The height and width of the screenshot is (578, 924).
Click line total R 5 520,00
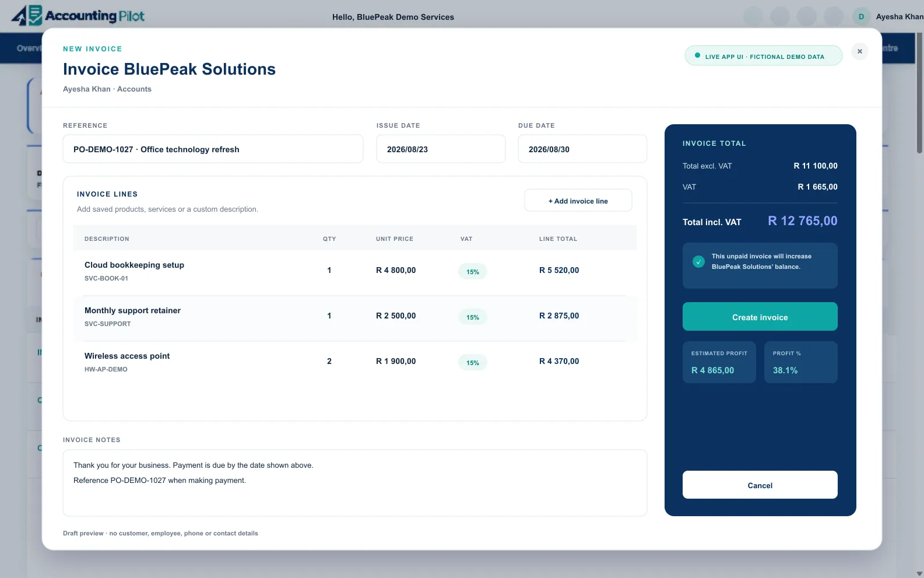tap(559, 270)
